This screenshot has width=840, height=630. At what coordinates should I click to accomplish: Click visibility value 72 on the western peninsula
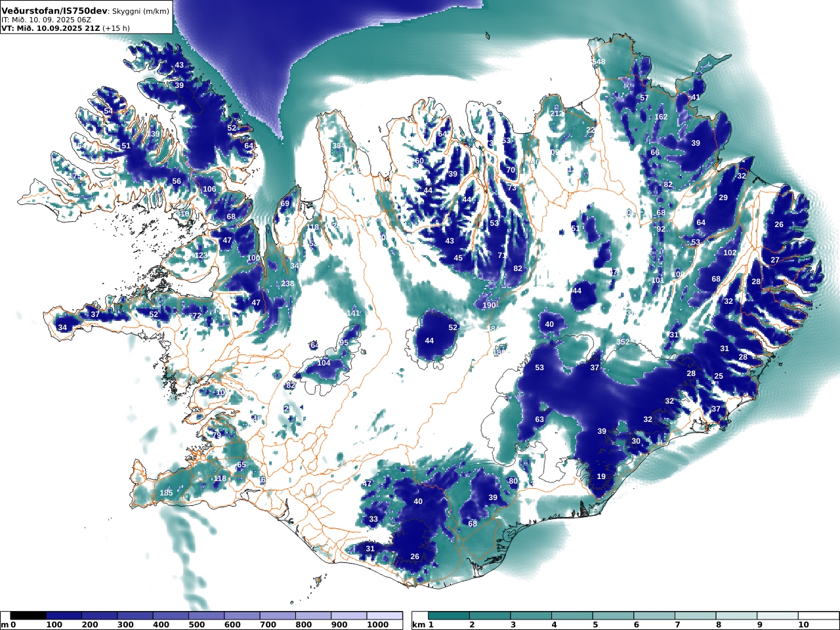coord(197,316)
